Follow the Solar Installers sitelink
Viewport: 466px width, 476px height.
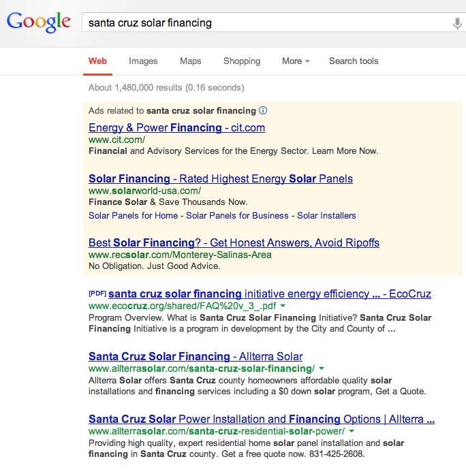tap(326, 216)
